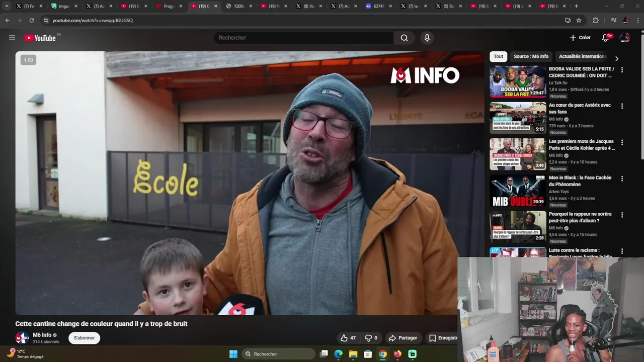The image size is (644, 362).
Task: Open File Explorer from the taskbar
Action: [353, 354]
